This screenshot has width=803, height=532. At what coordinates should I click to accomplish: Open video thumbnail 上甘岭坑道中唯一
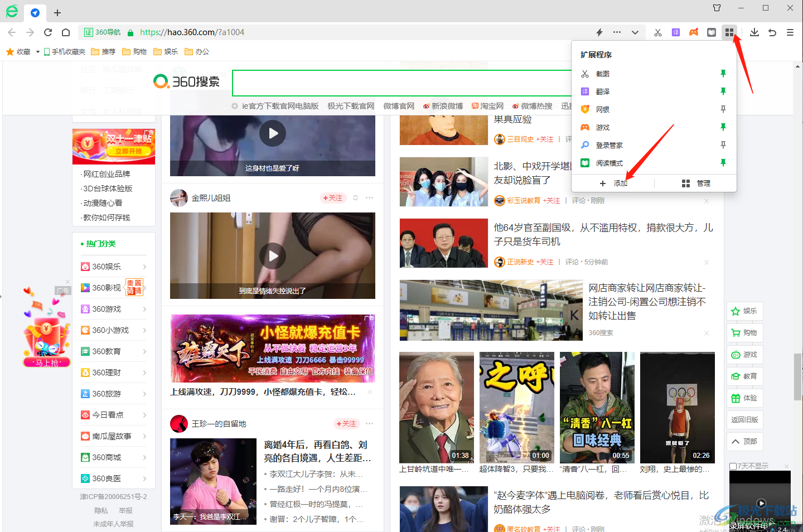point(437,408)
